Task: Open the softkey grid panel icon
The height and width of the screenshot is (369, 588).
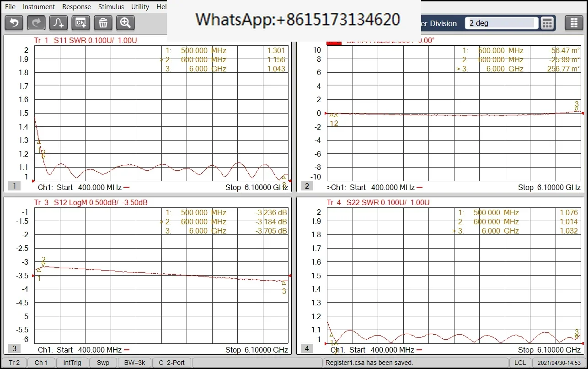Action: [x=574, y=23]
